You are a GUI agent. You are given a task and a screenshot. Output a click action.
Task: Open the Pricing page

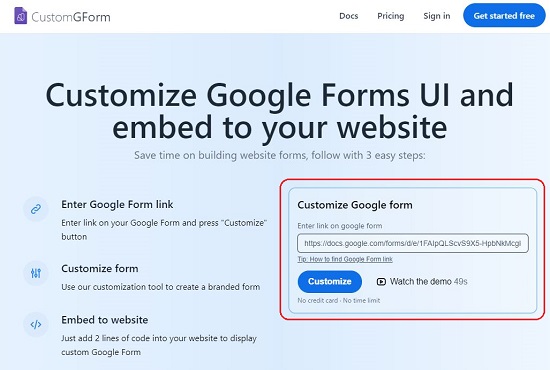[391, 16]
